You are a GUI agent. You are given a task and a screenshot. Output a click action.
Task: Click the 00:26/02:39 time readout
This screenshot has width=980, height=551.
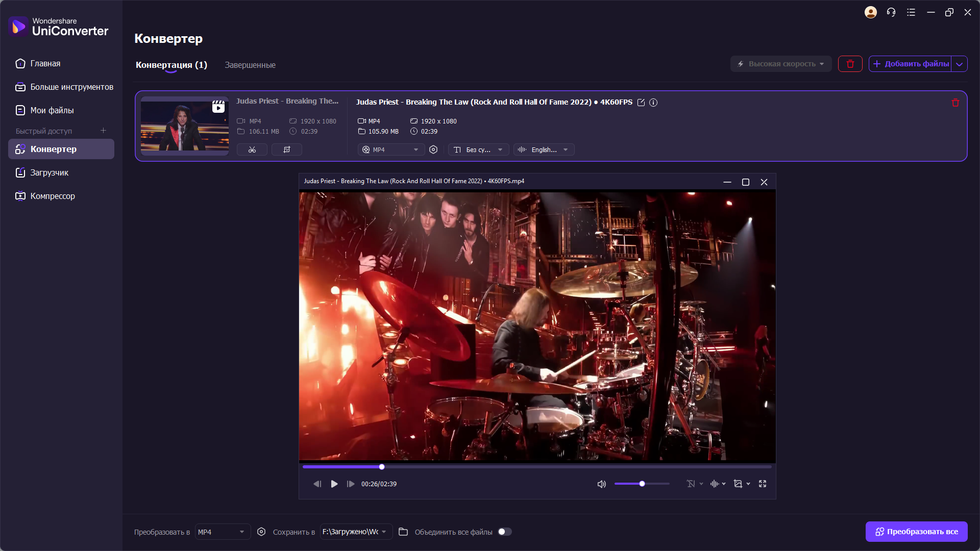pyautogui.click(x=379, y=484)
